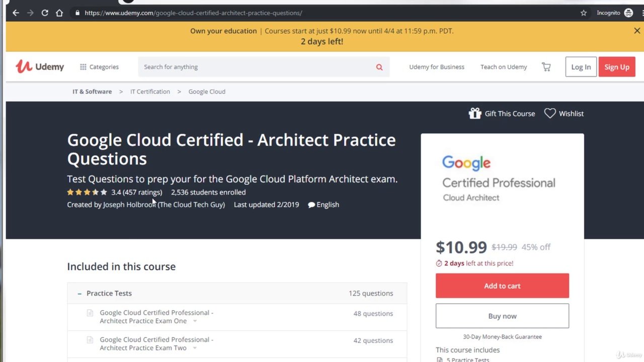Screen dimensions: 644x362
Task: Collapse the Practice Tests section
Action: pyautogui.click(x=79, y=293)
